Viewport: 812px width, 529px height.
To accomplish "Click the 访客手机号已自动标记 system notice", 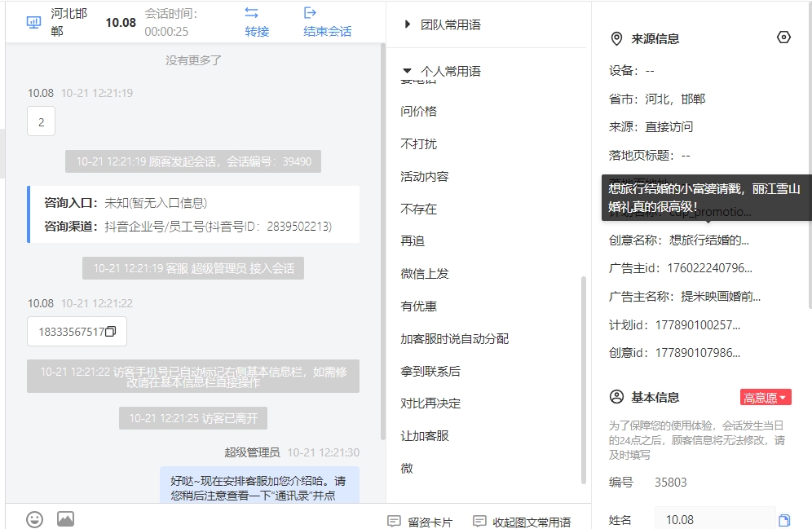I will (193, 377).
